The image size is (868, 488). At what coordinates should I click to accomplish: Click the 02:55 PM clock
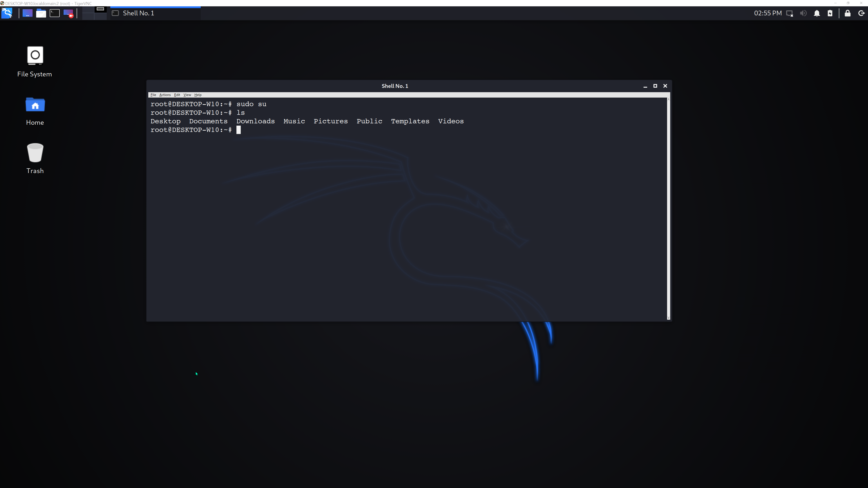(768, 13)
